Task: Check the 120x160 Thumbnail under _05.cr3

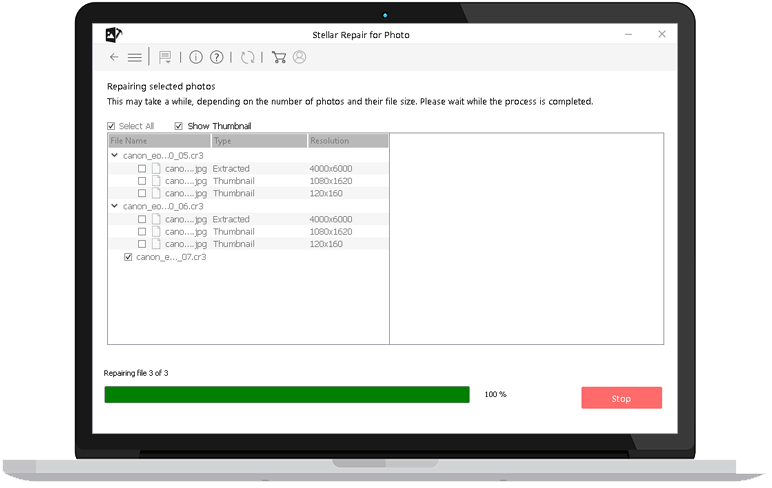Action: tap(142, 193)
